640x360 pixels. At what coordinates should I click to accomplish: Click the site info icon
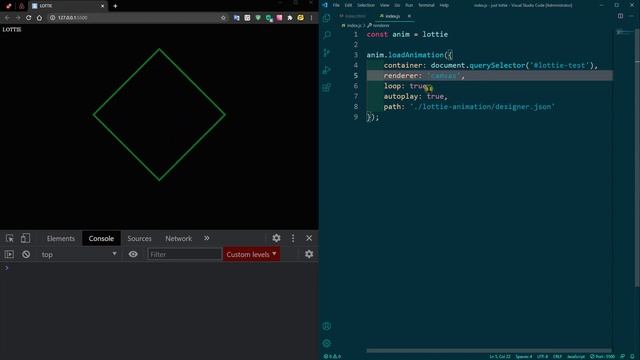pyautogui.click(x=52, y=18)
